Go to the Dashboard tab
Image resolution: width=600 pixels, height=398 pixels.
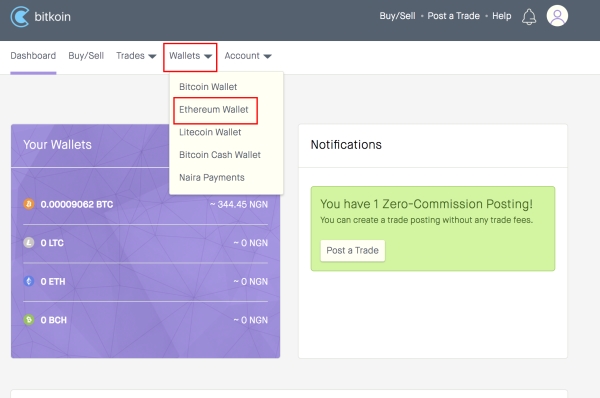click(33, 56)
